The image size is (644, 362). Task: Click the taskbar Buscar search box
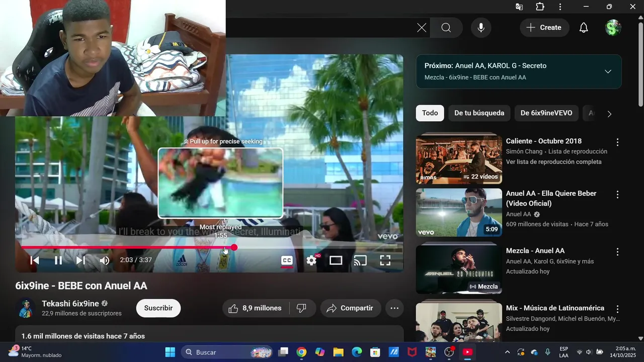[227, 352]
